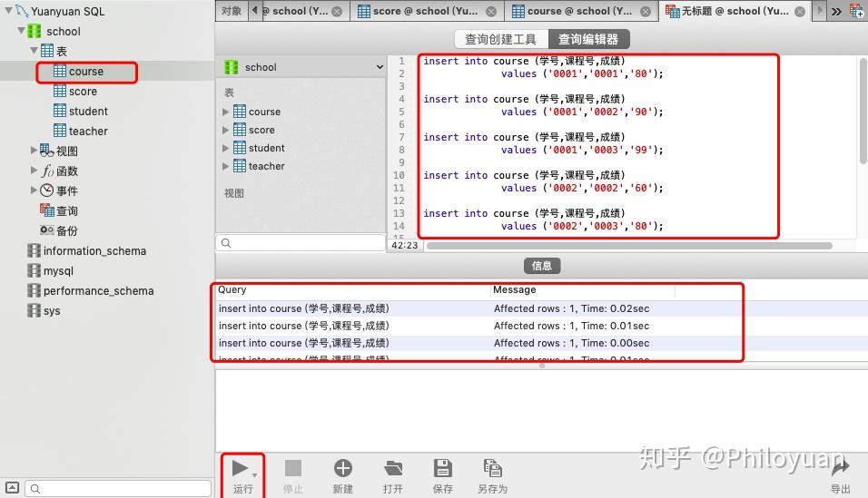Switch to the 对象 objects tab
The image size is (868, 498).
click(x=232, y=11)
